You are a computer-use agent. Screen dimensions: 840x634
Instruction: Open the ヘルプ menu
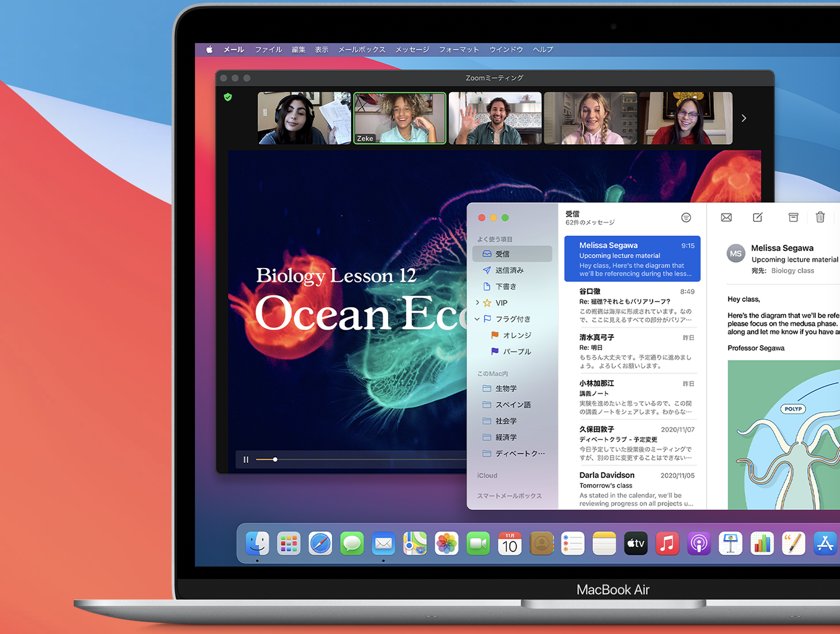click(x=543, y=50)
